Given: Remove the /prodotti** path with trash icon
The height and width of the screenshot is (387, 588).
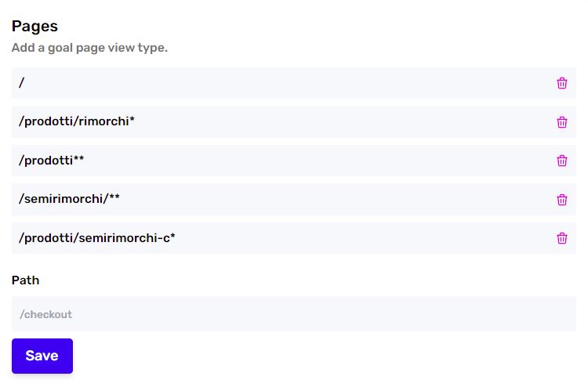Looking at the screenshot, I should [561, 161].
